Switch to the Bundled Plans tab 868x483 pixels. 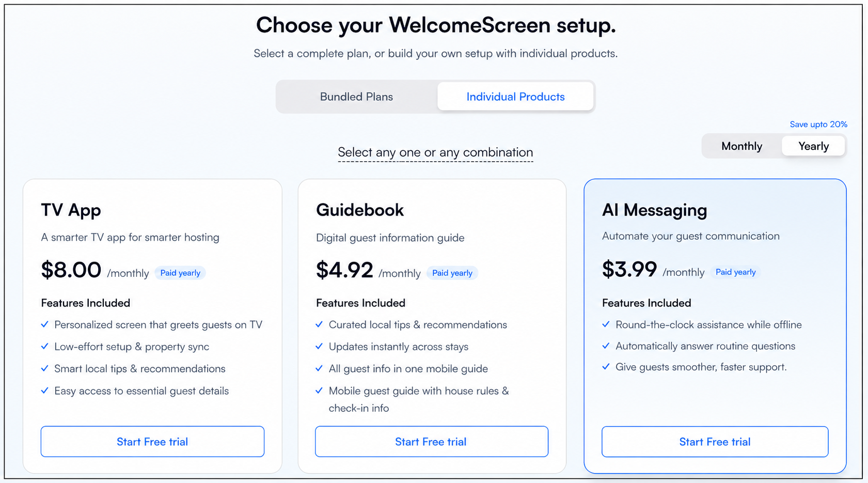[356, 97]
